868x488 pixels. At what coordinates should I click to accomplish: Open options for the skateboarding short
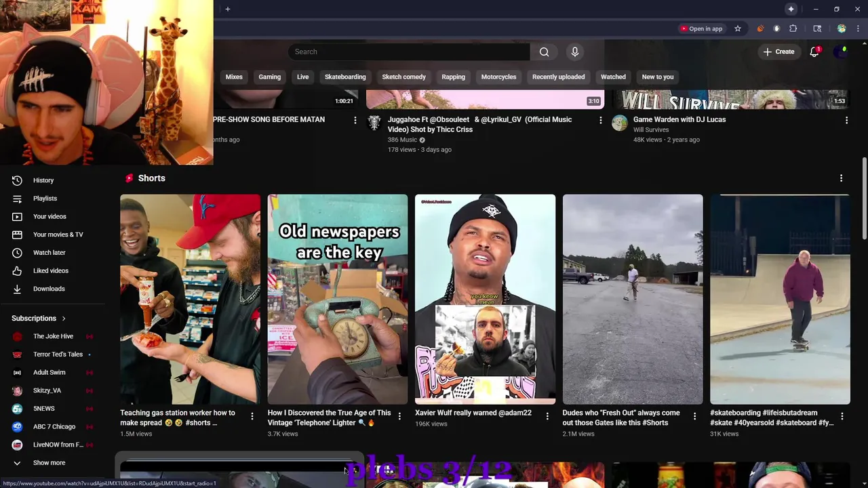coord(842,416)
